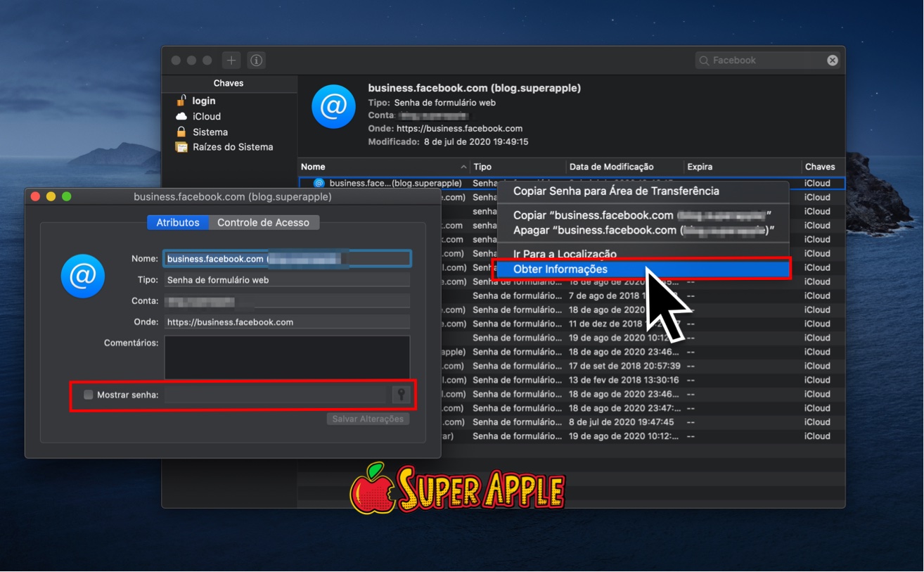Click the key password assistant icon
This screenshot has height=572, width=924.
click(401, 395)
